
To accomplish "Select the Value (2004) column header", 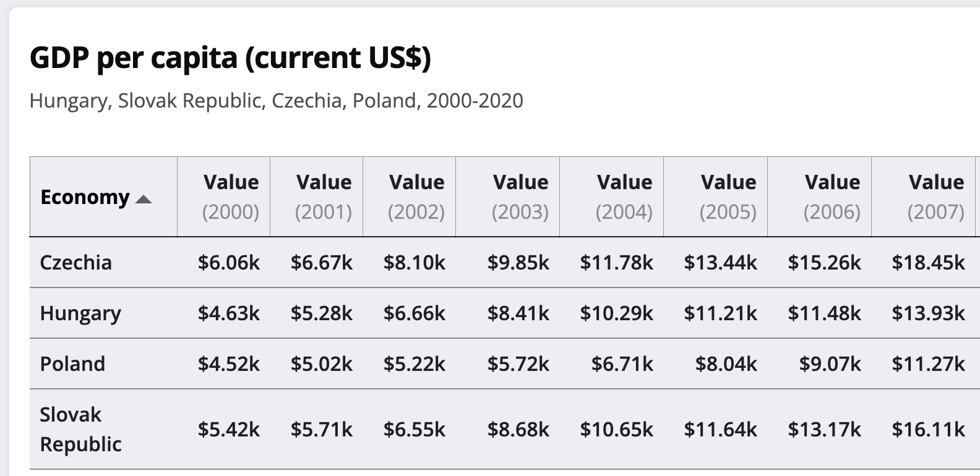I will [612, 197].
